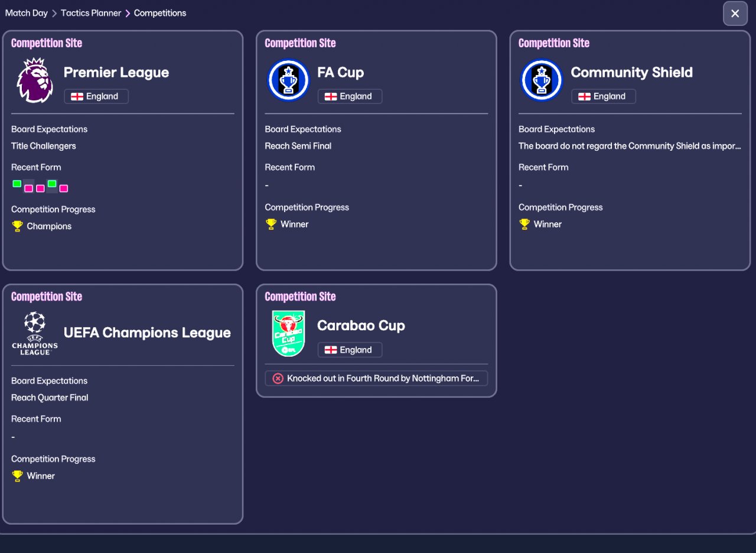Click the Community Shield trophy badge
Viewport: 756px width, 553px height.
pos(542,80)
